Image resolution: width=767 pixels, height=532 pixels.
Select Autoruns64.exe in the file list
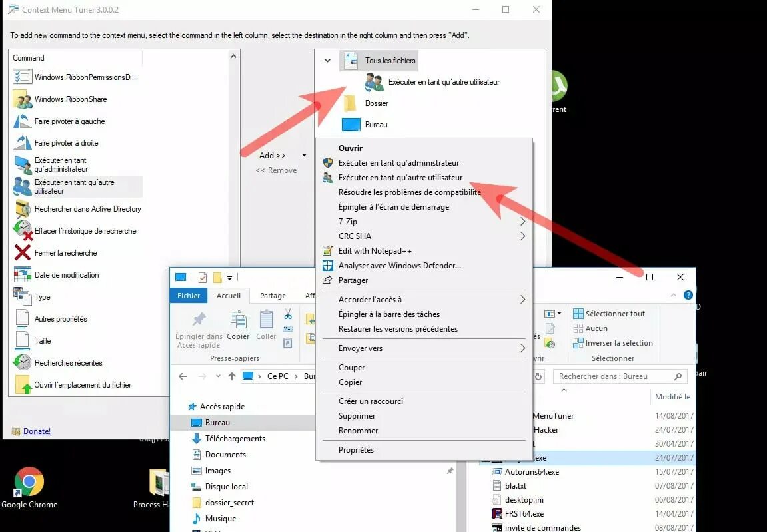click(x=532, y=472)
